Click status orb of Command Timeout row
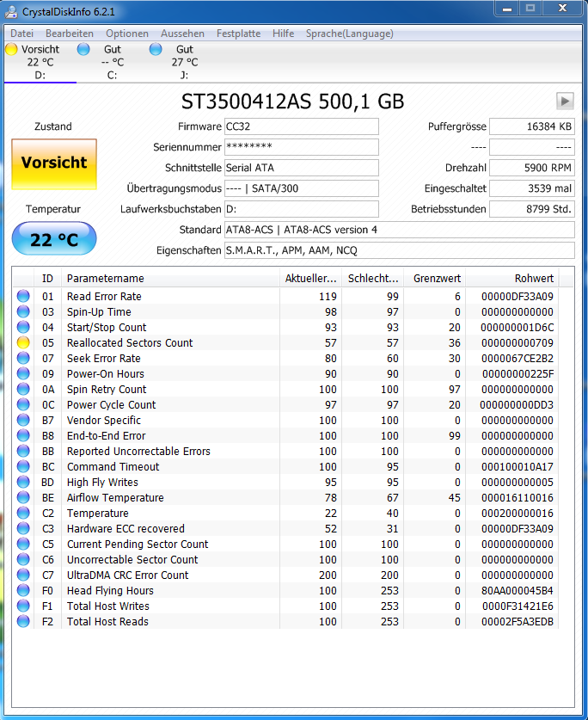Screen dimensions: 588x720 tap(23, 466)
